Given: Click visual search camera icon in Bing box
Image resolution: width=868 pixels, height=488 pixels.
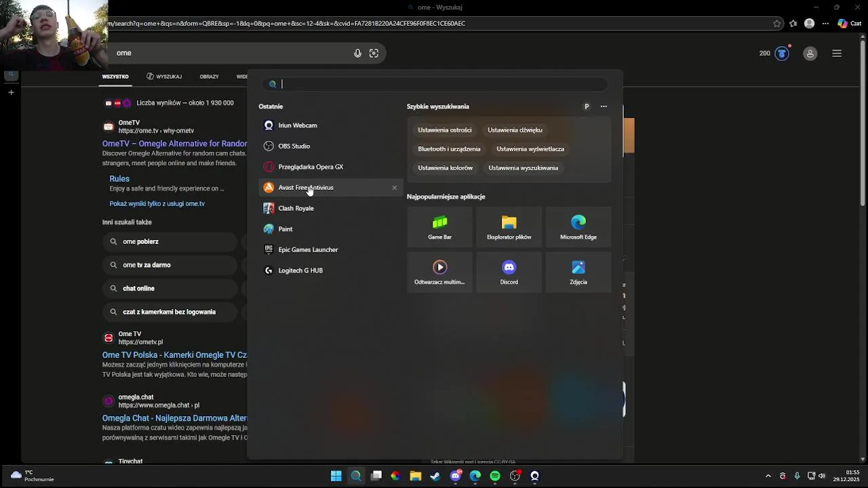Looking at the screenshot, I should coord(374,54).
